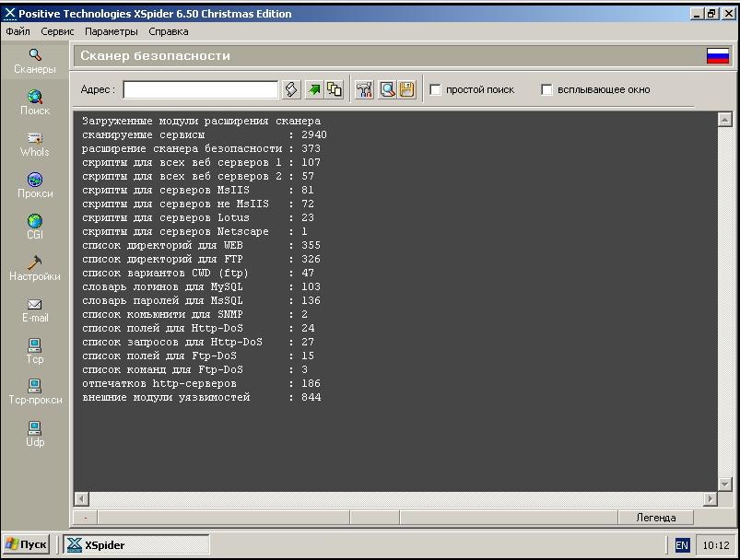Click the line 'список директорий для FTP : 326'
Image resolution: width=740 pixels, height=560 pixels.
201,259
